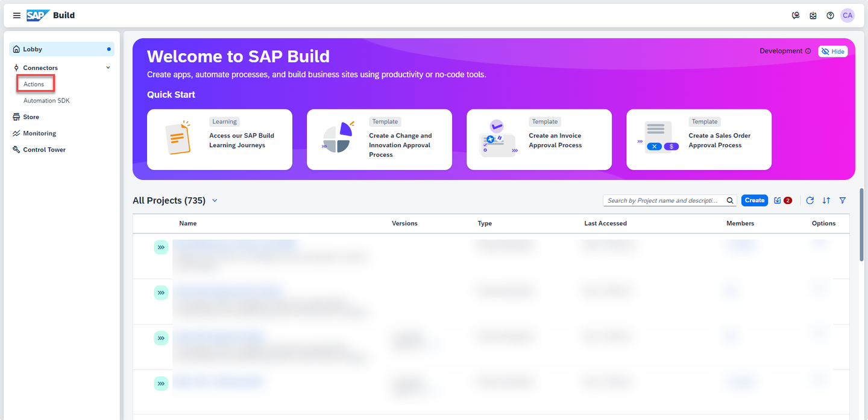Click the Last Accessed column header
Viewport: 868px width, 420px height.
(605, 223)
